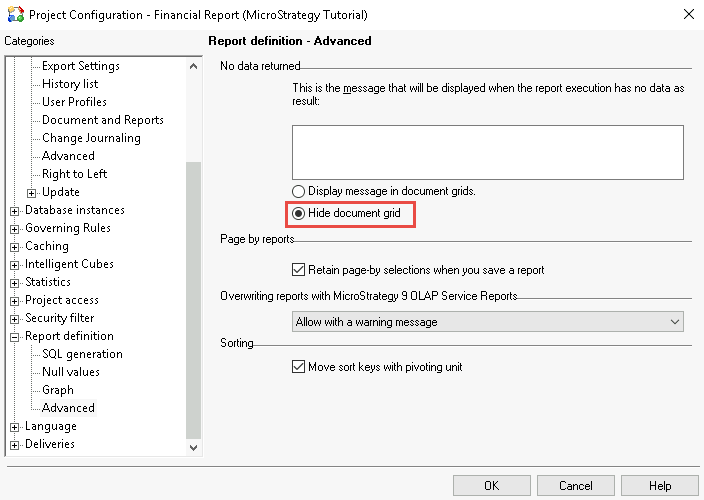Expand the Database instances node

click(14, 211)
